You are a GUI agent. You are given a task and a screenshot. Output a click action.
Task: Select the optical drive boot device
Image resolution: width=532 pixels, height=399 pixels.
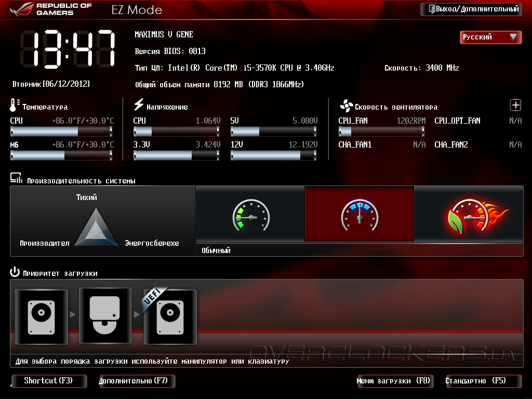pyautogui.click(x=105, y=316)
